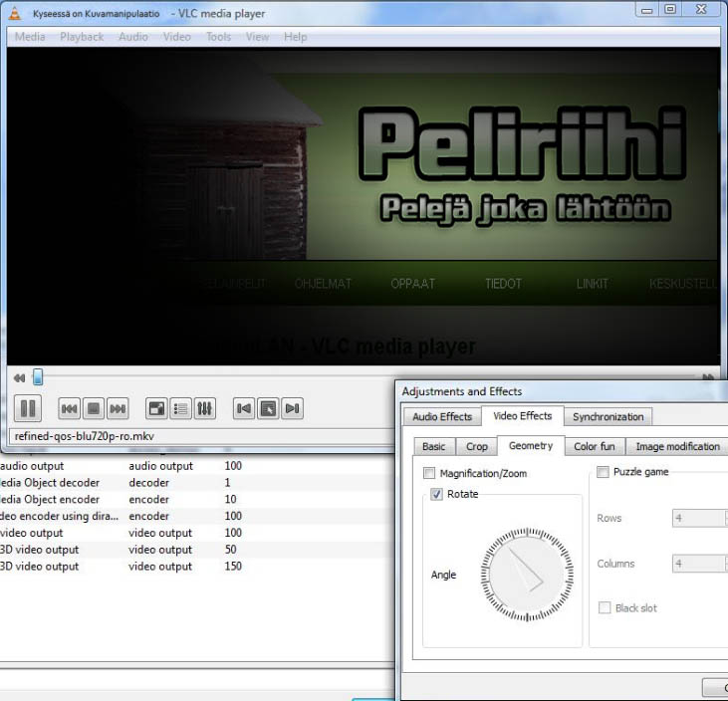Click the slower rewind icon beside seek bar
728x701 pixels.
coord(19,378)
